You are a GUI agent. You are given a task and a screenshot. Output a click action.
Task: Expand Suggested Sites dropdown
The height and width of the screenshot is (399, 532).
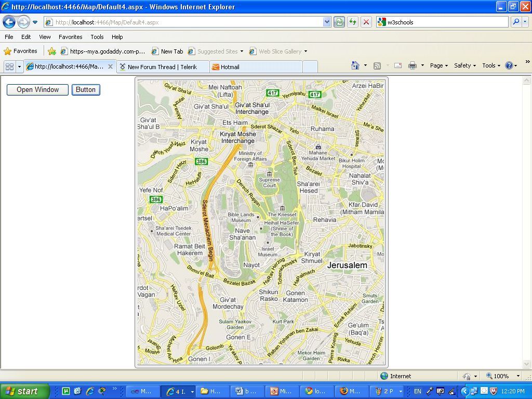pyautogui.click(x=242, y=51)
